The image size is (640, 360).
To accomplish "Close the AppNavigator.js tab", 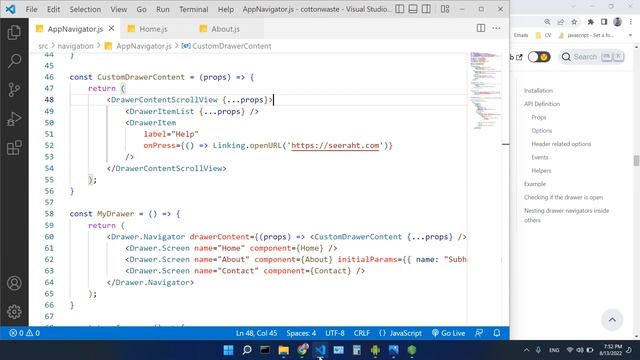I will [x=111, y=29].
